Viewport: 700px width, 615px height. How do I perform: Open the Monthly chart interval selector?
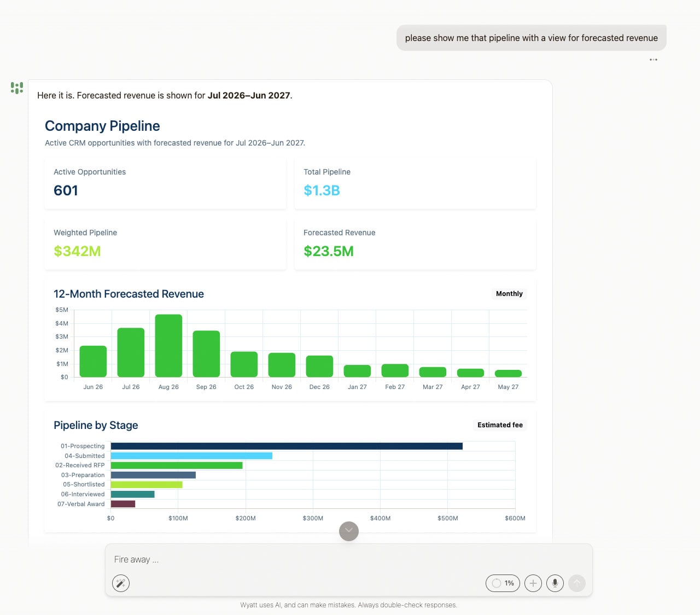pos(509,294)
